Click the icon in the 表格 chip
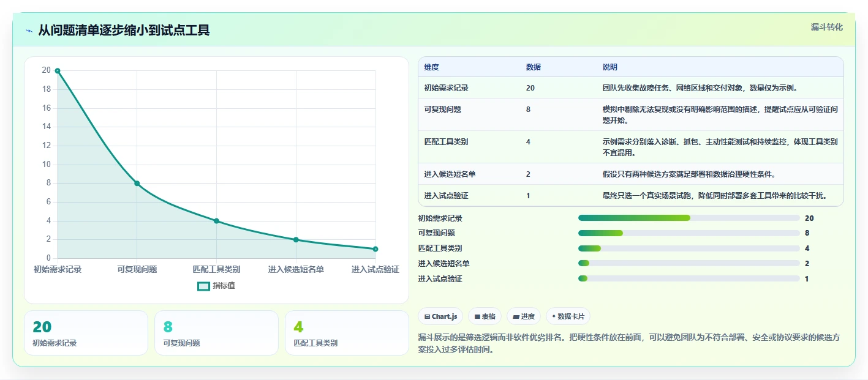868x380 pixels. click(477, 317)
